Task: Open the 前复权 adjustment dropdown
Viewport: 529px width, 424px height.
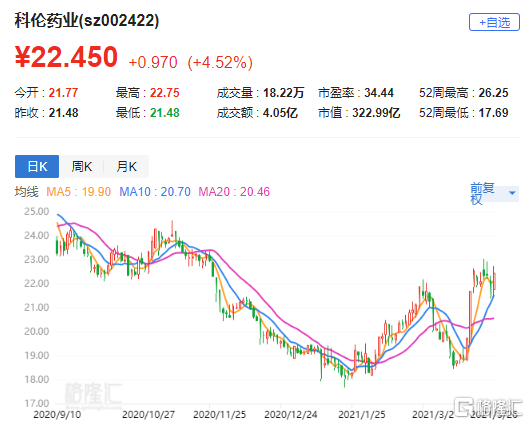Action: coord(495,193)
